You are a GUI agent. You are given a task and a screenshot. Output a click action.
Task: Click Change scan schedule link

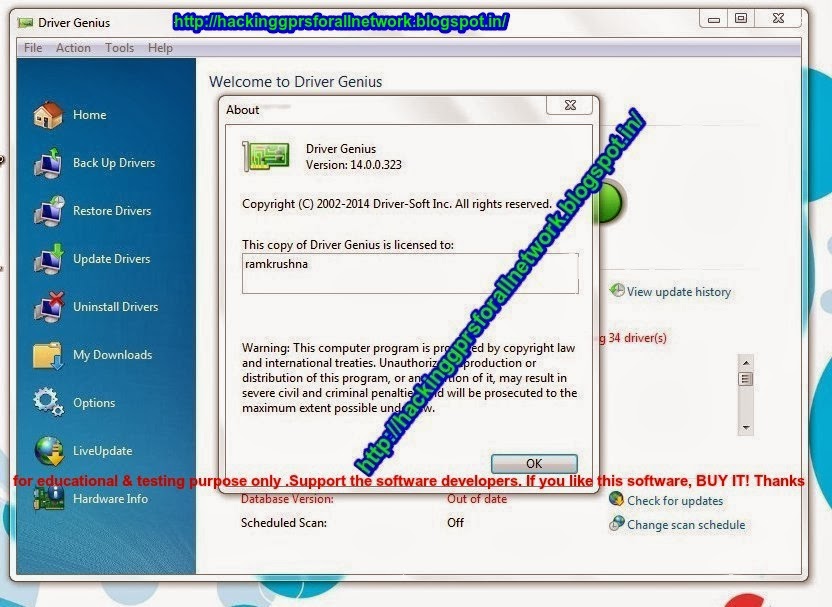click(686, 525)
